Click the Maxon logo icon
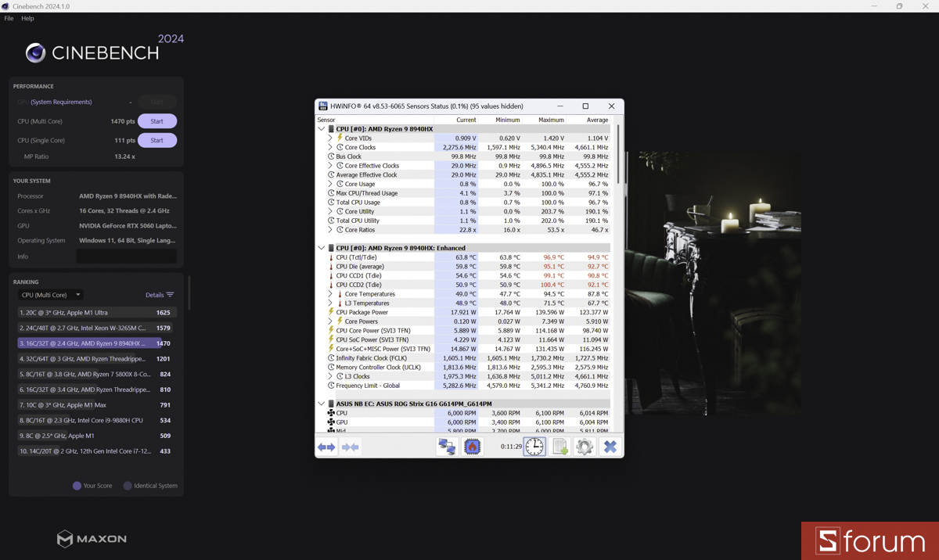 [65, 539]
